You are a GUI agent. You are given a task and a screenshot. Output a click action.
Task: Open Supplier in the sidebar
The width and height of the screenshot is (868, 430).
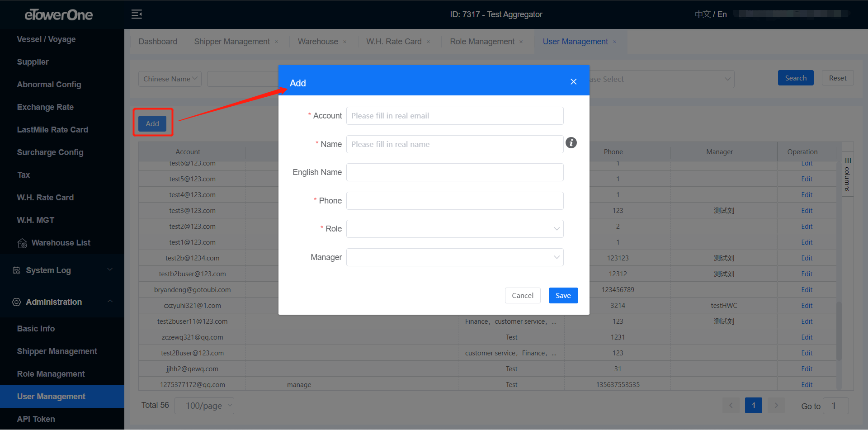[33, 62]
